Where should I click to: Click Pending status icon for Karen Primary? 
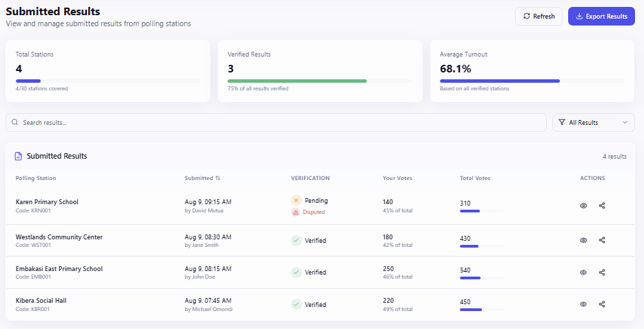[x=296, y=201]
